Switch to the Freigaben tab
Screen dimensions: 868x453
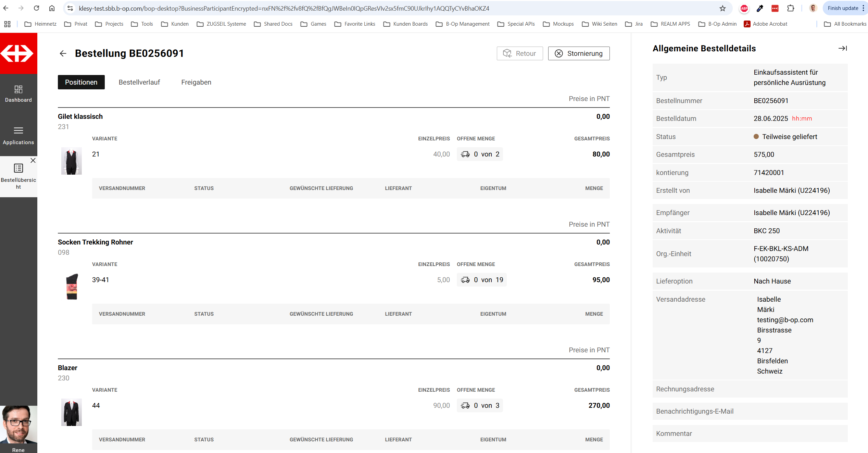[196, 82]
